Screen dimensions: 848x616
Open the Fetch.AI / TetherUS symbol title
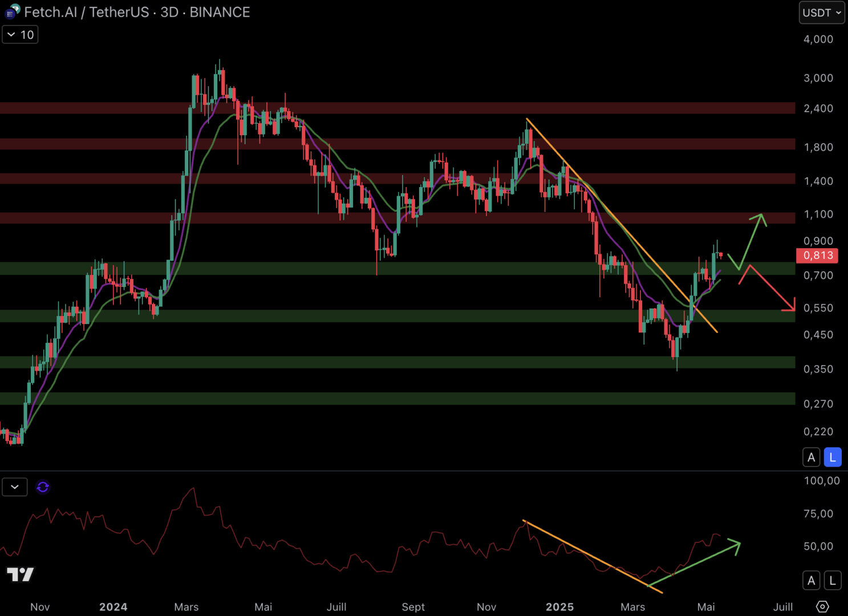137,12
